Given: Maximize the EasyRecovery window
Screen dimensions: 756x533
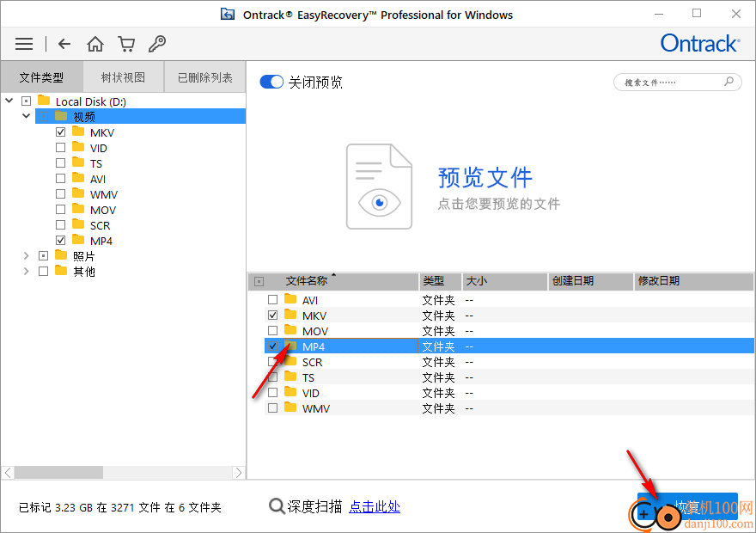Looking at the screenshot, I should [697, 14].
